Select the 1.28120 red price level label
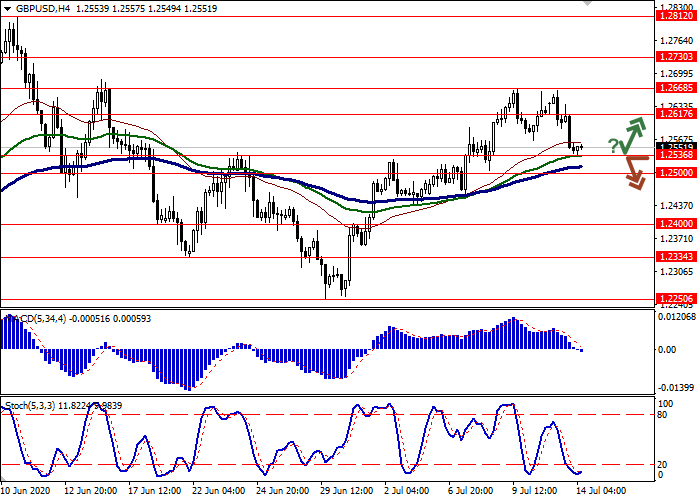This screenshot has width=700, height=500. point(676,16)
